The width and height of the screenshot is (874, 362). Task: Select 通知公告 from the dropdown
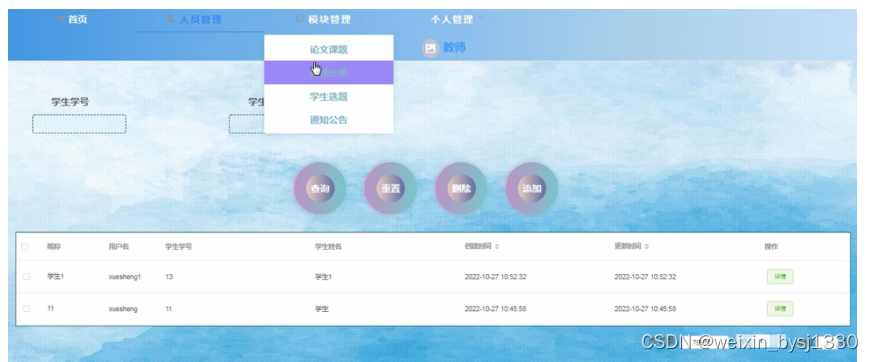(329, 120)
